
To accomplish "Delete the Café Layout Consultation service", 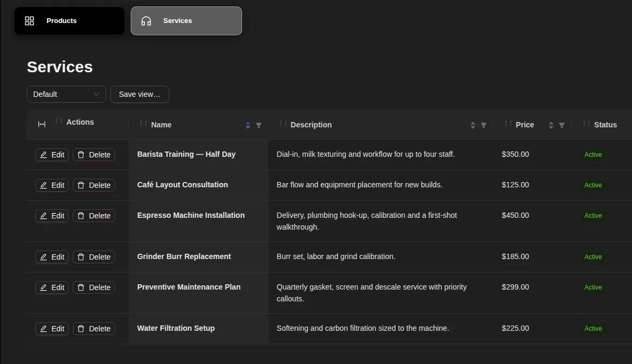I will point(94,185).
